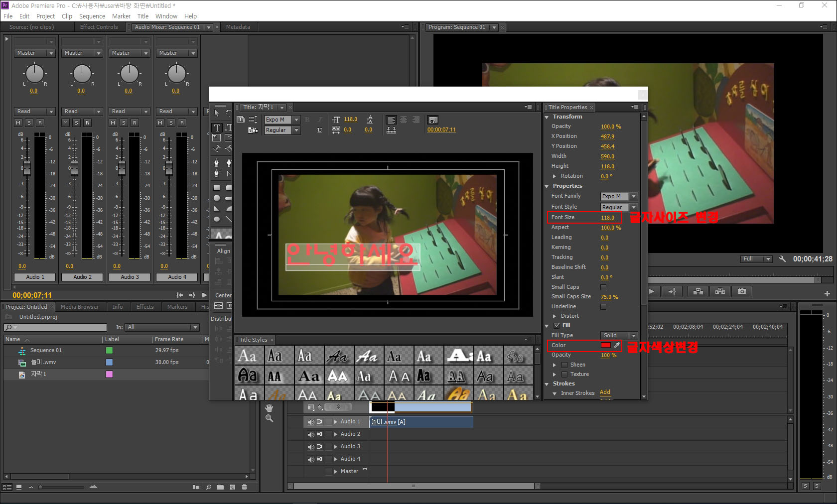837x504 pixels.
Task: Add an Inner Stroke
Action: pos(605,392)
